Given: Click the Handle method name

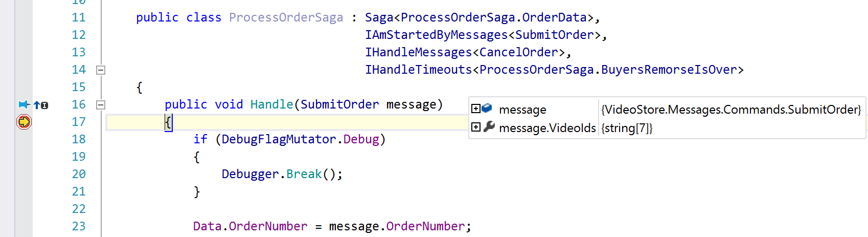Looking at the screenshot, I should pos(271,104).
